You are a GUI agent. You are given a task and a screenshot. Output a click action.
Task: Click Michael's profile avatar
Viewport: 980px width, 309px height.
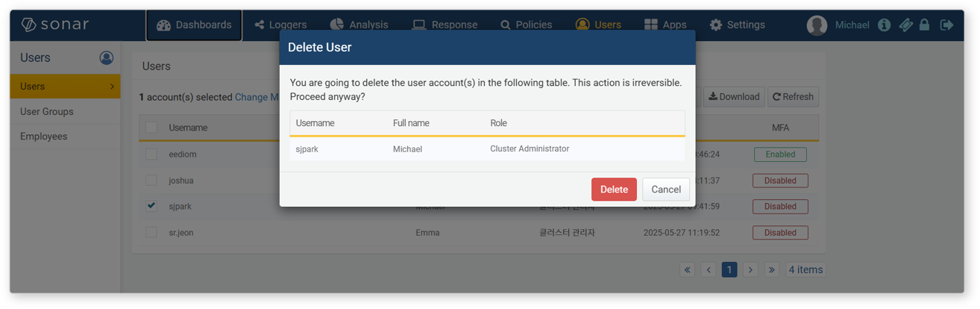pyautogui.click(x=817, y=25)
